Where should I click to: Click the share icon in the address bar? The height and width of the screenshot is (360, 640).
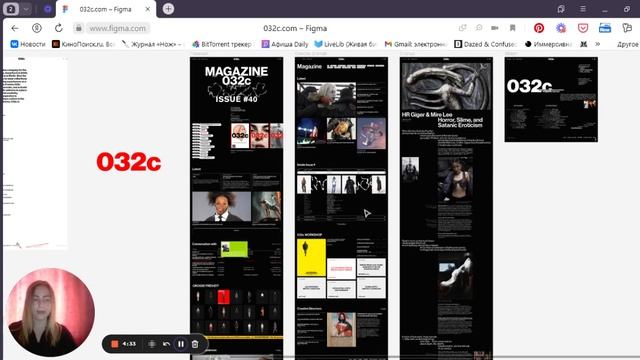point(462,28)
